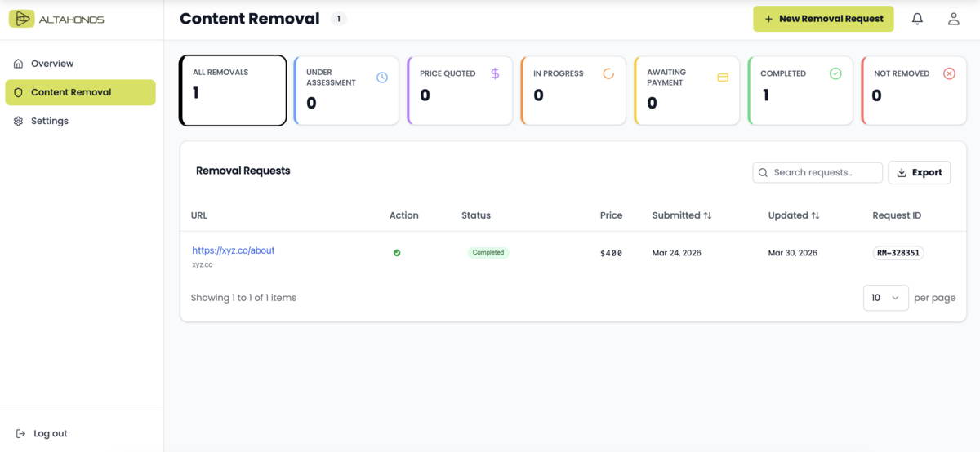This screenshot has width=980, height=452.
Task: Open the https://xyz.co/about link
Action: pyautogui.click(x=234, y=250)
